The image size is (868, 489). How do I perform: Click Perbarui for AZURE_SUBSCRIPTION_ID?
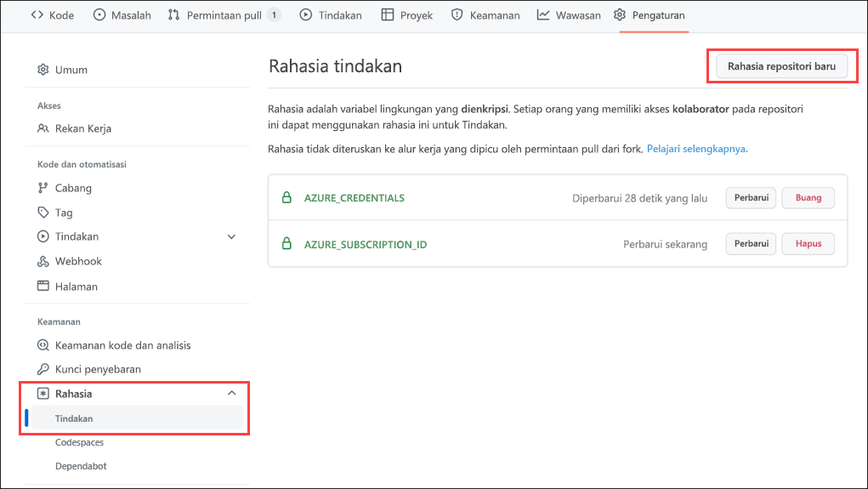click(x=752, y=244)
